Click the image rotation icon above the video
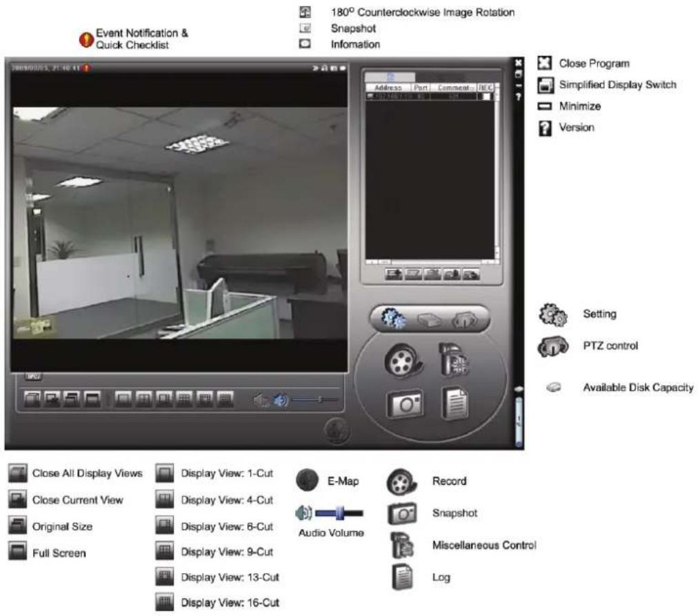This screenshot has width=700, height=616. point(325,68)
